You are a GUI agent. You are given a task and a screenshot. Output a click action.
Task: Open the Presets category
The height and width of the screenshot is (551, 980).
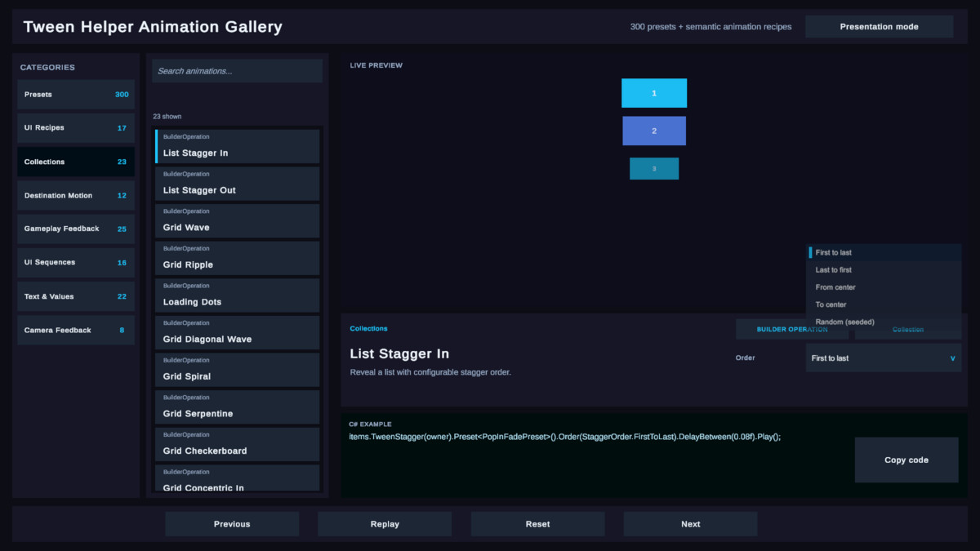click(x=76, y=95)
